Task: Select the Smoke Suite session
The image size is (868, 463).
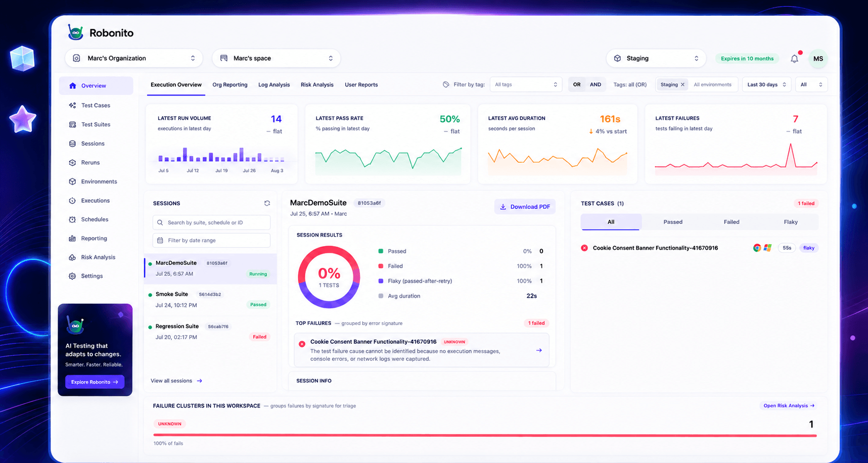Action: [210, 299]
